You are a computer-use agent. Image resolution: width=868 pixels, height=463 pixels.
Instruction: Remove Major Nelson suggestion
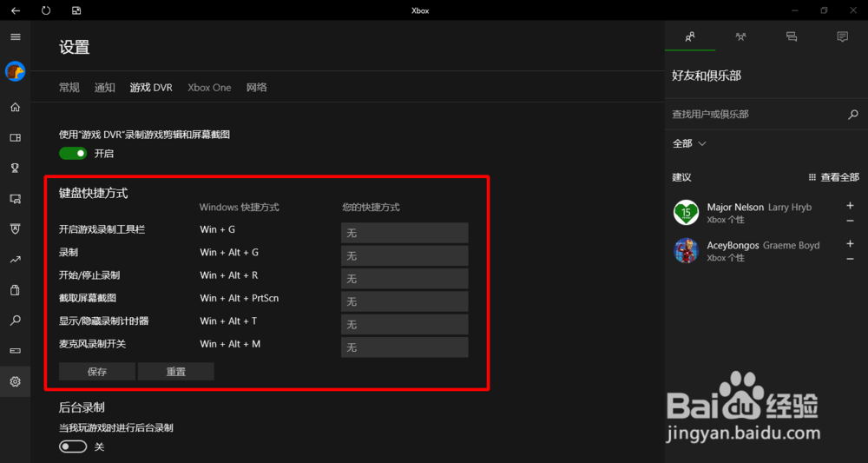click(851, 221)
